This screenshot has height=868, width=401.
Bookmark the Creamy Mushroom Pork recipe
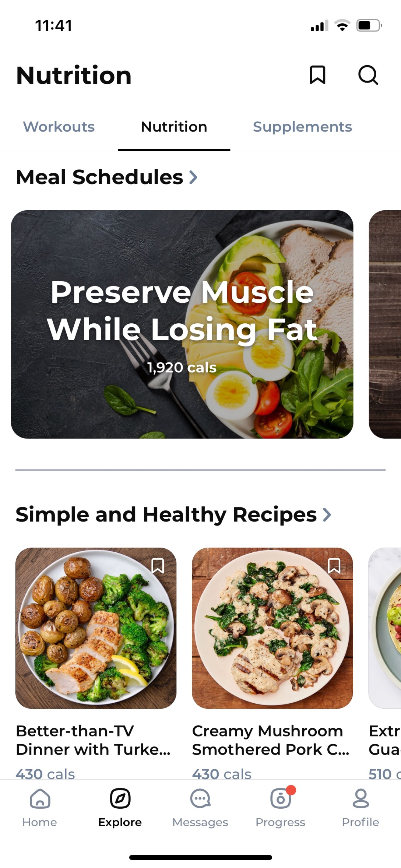tap(334, 566)
